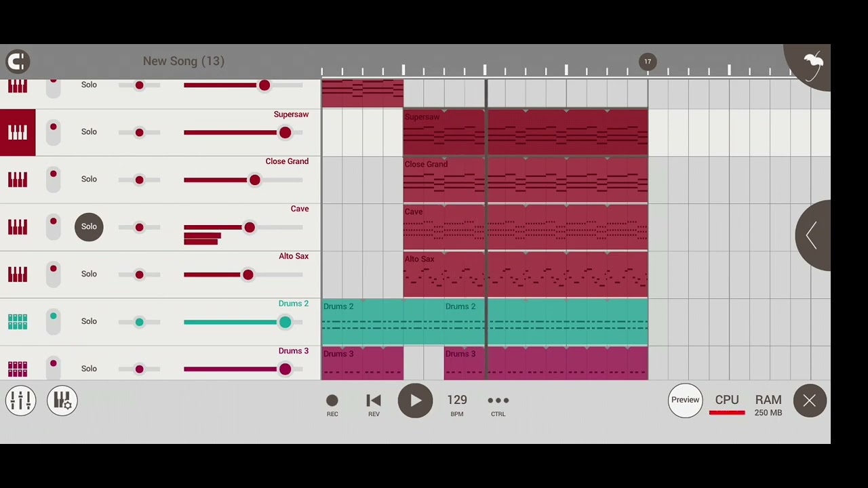Select the Cave track keyboard icon
The width and height of the screenshot is (868, 488).
coord(18,227)
